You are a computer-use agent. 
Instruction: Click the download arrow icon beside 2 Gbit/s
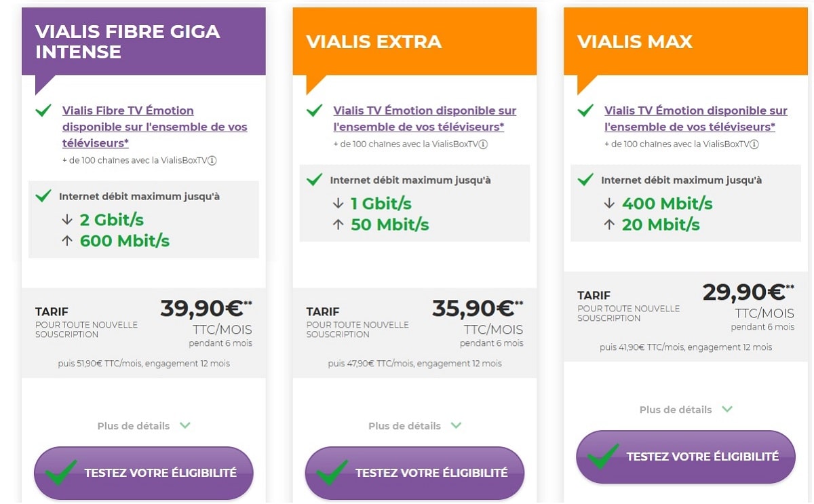66,219
